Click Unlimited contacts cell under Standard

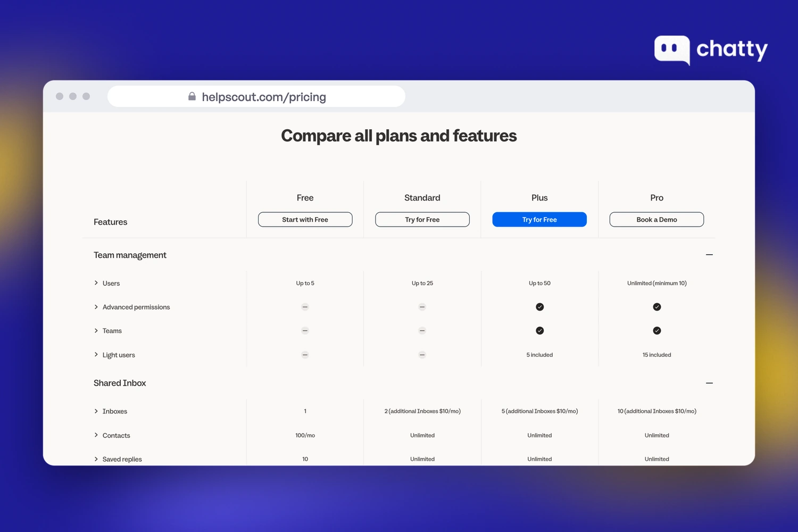click(x=422, y=435)
